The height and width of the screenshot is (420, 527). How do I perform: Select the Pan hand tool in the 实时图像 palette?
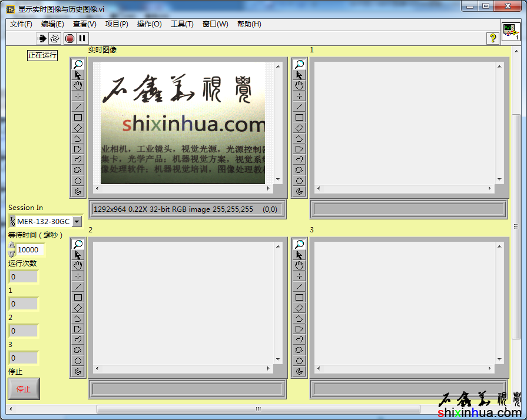(78, 85)
